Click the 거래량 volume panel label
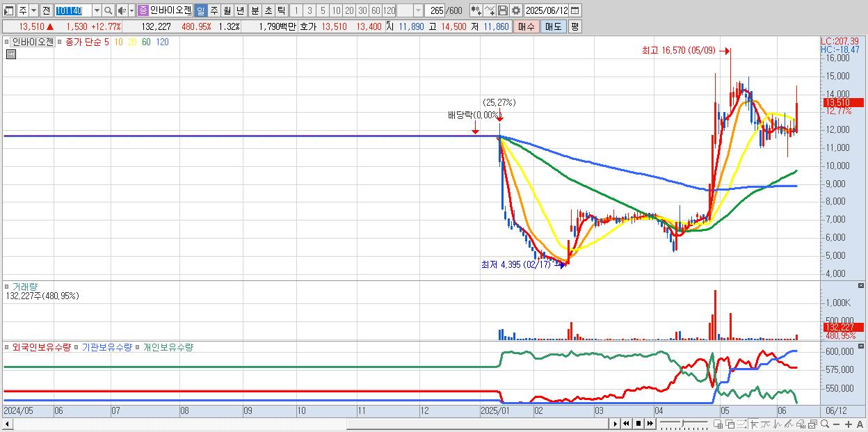Screen dimensions: 868x432 pos(25,286)
